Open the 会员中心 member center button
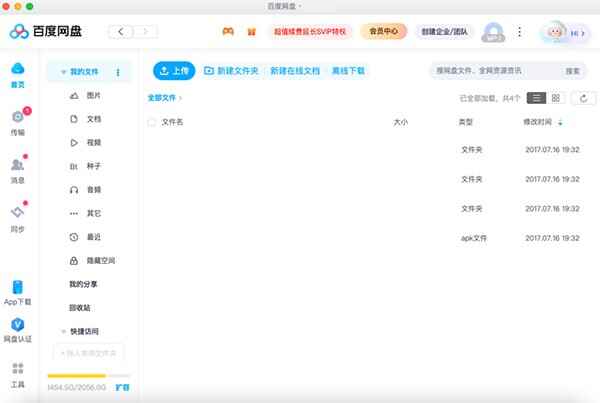 [x=383, y=31]
